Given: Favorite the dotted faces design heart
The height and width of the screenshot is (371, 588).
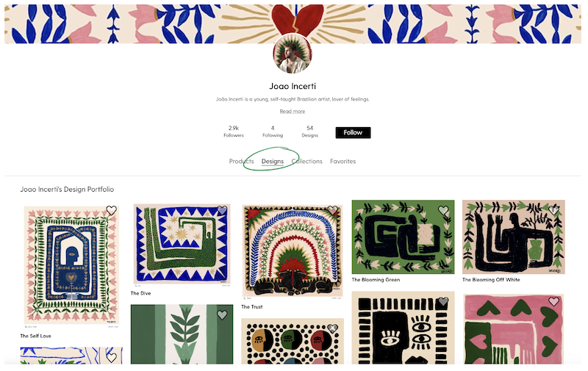Looking at the screenshot, I should [x=333, y=328].
